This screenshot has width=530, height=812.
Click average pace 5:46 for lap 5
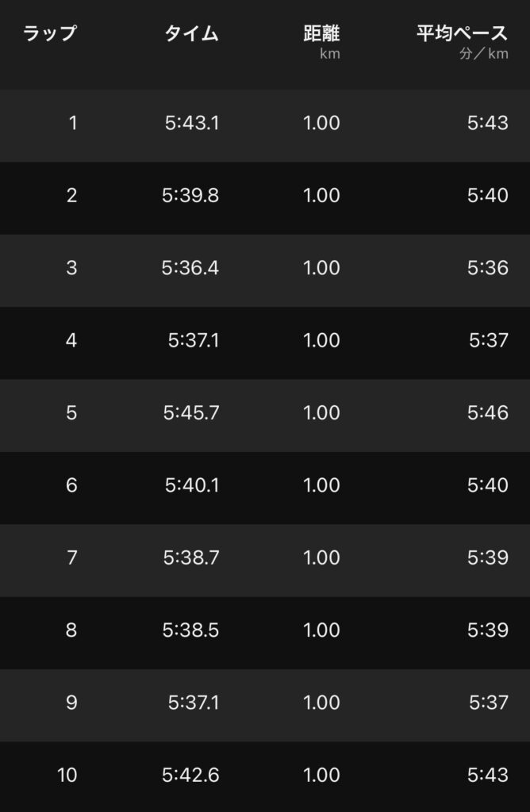[487, 413]
